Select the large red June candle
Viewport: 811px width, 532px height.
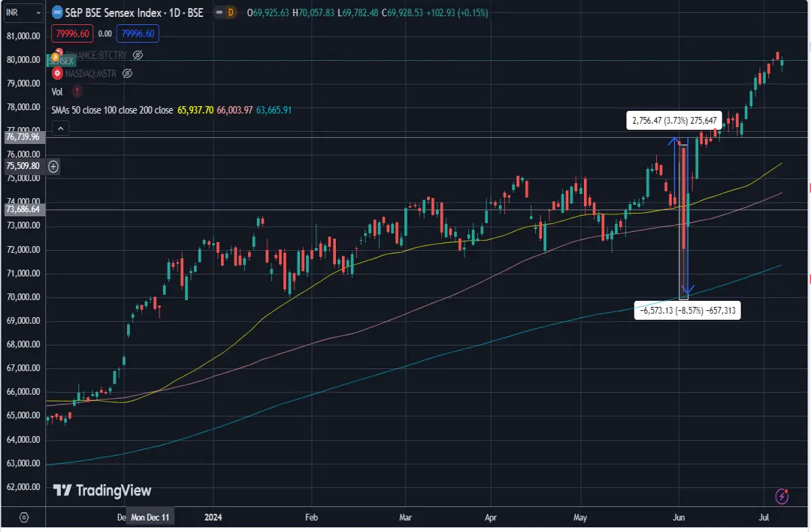point(684,198)
